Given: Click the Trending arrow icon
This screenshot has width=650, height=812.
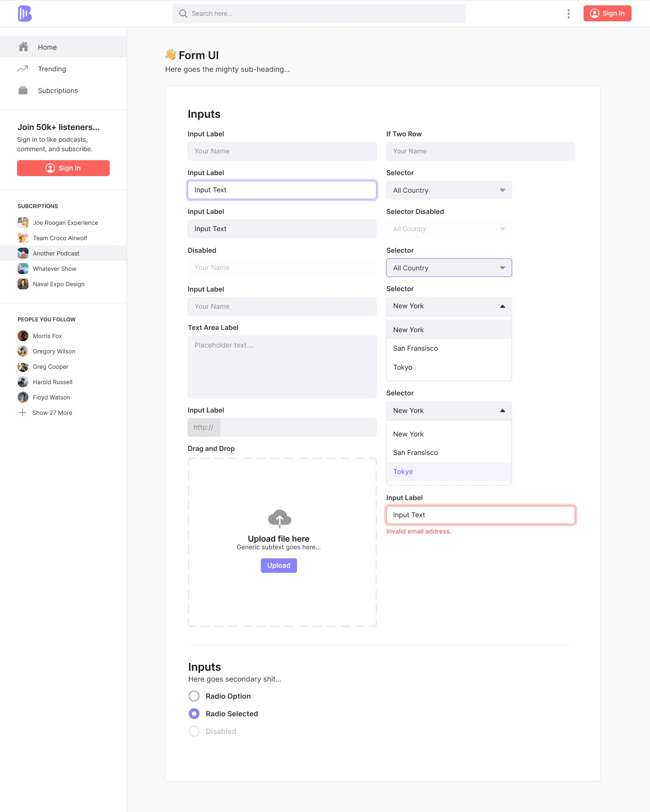Looking at the screenshot, I should click(x=23, y=69).
